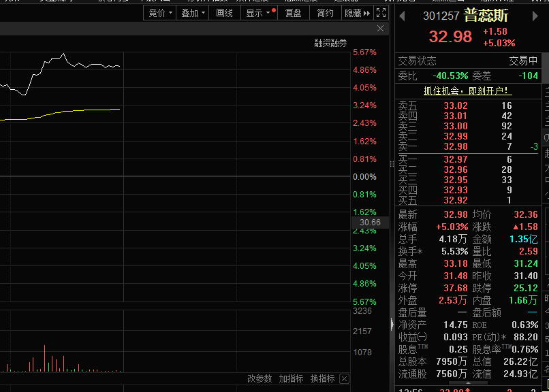Click the 量比 value 2.59
The width and height of the screenshot is (549, 392).
[529, 251]
